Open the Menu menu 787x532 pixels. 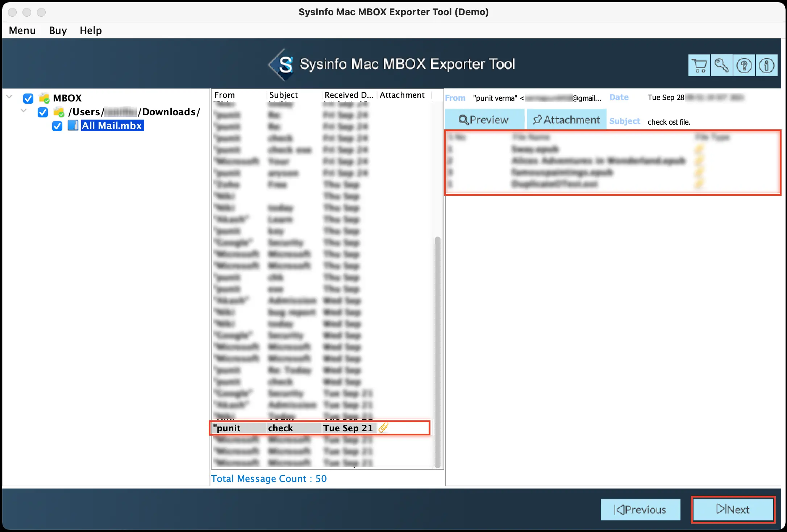[x=22, y=30]
